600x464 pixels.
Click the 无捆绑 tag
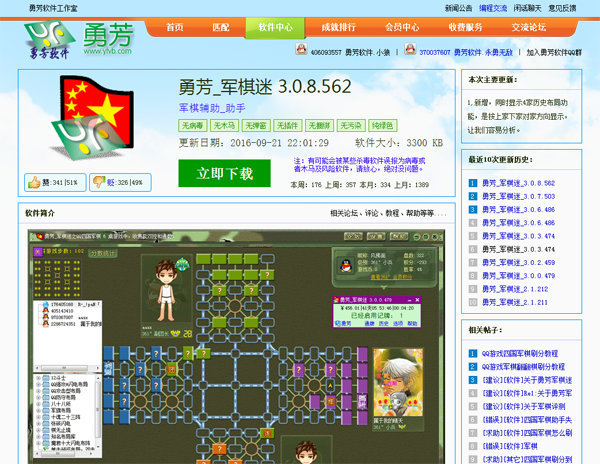click(320, 125)
